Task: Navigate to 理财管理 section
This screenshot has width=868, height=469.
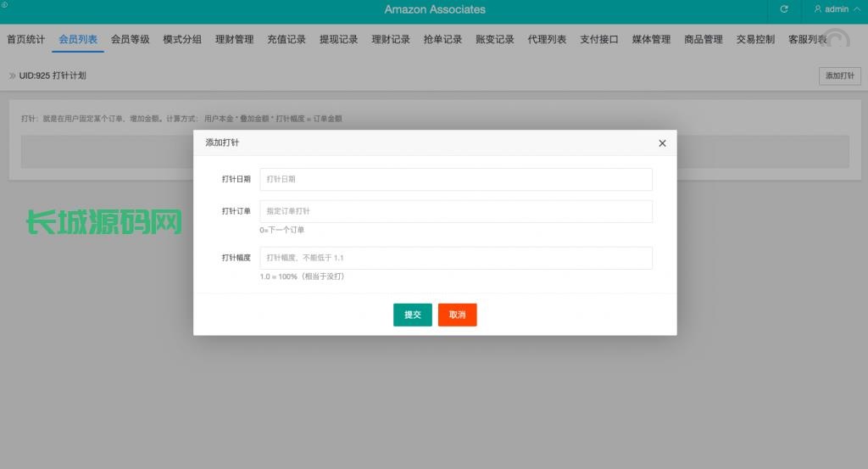Action: tap(235, 39)
